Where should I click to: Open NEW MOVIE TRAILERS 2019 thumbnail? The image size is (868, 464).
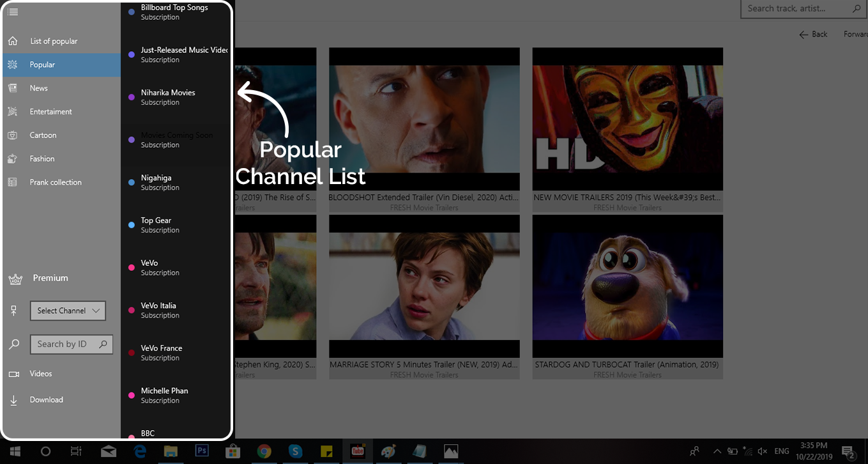click(x=627, y=119)
